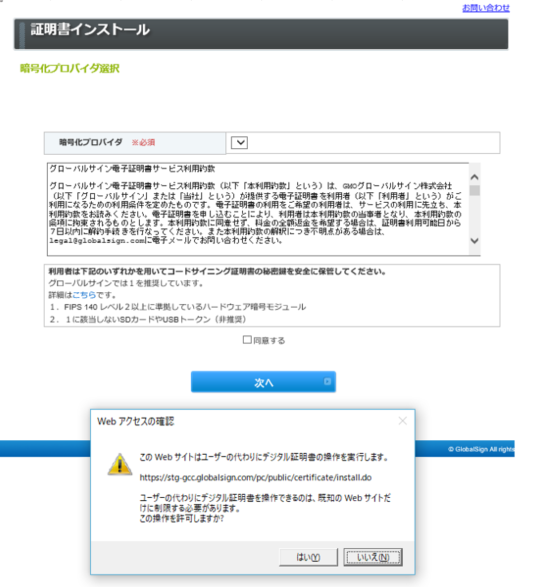Open the こちら details link
This screenshot has width=538, height=587.
(84, 295)
